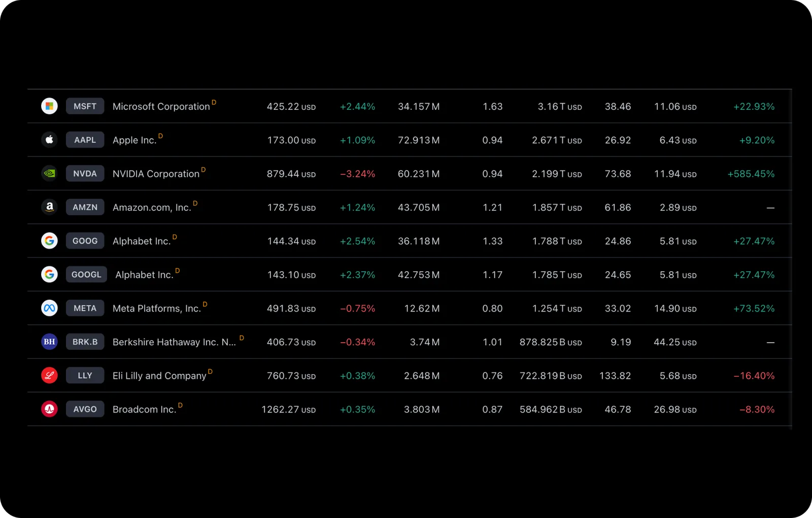Click the Berkshire Hathaway BH logo
The height and width of the screenshot is (518, 812).
pos(49,342)
